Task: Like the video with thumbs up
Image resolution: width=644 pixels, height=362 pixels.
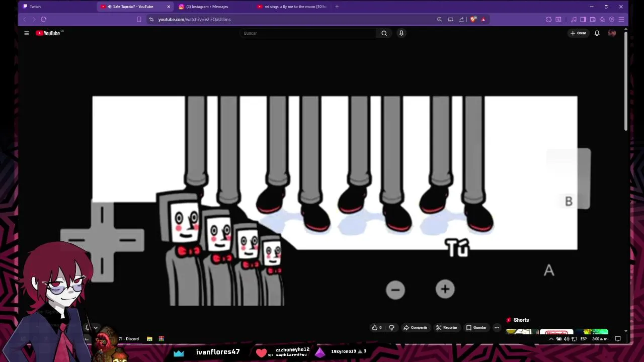Action: pos(377,327)
